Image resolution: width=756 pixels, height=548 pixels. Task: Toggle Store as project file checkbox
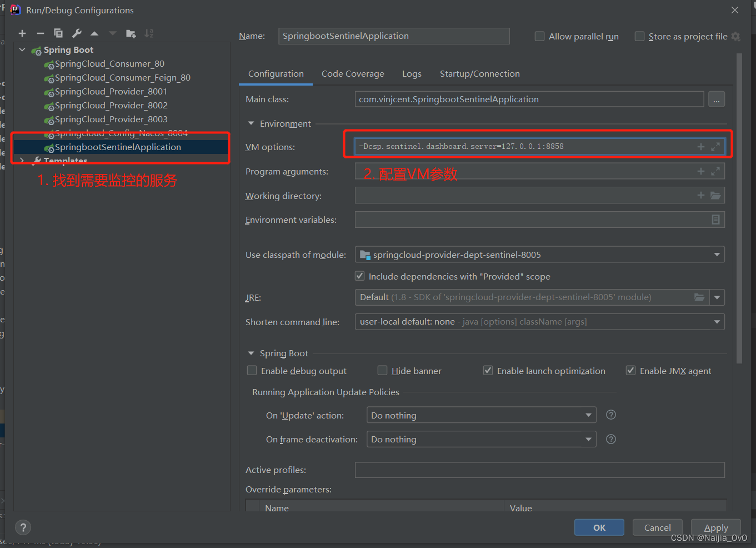[x=639, y=36]
